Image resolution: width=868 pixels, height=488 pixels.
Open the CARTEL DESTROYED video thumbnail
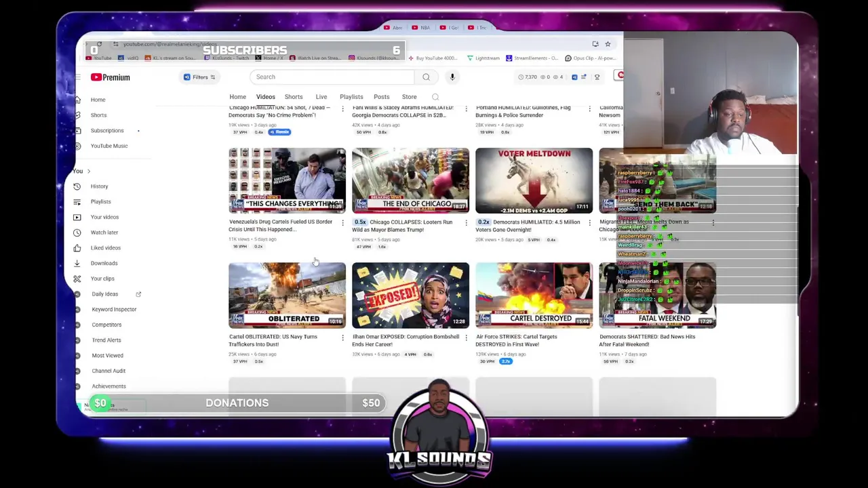click(x=534, y=295)
